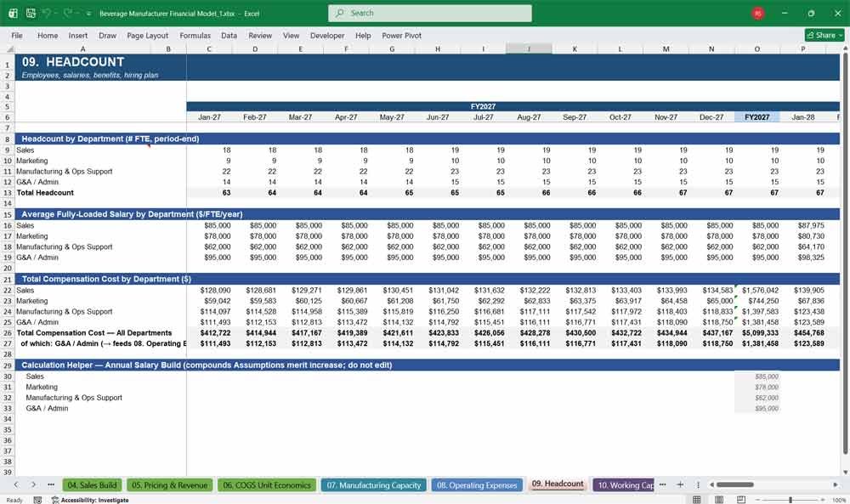Click next sheet navigation arrow

pyautogui.click(x=33, y=484)
